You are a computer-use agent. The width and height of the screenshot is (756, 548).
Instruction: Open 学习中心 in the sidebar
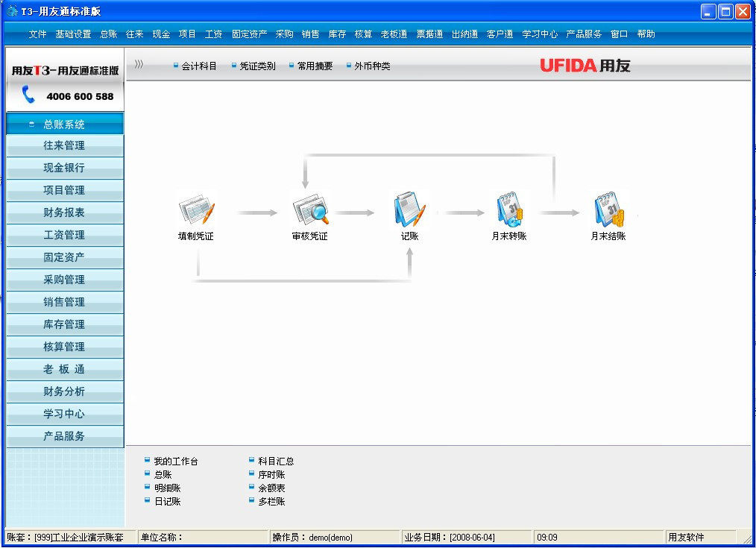(65, 414)
